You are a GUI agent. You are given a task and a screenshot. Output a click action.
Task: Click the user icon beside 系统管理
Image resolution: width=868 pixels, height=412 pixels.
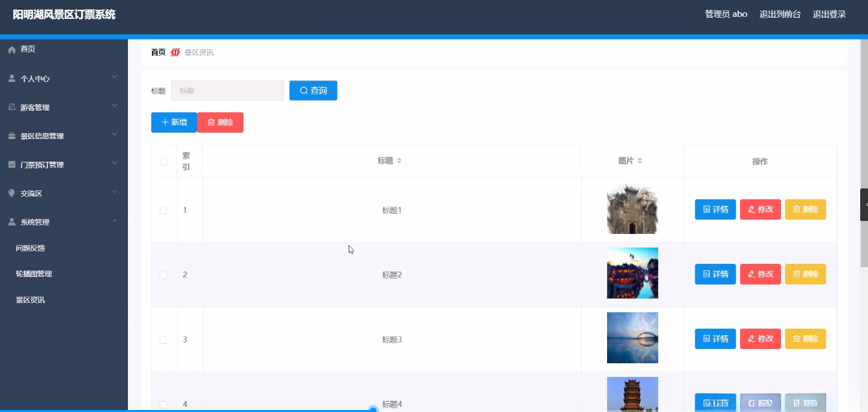pyautogui.click(x=12, y=222)
